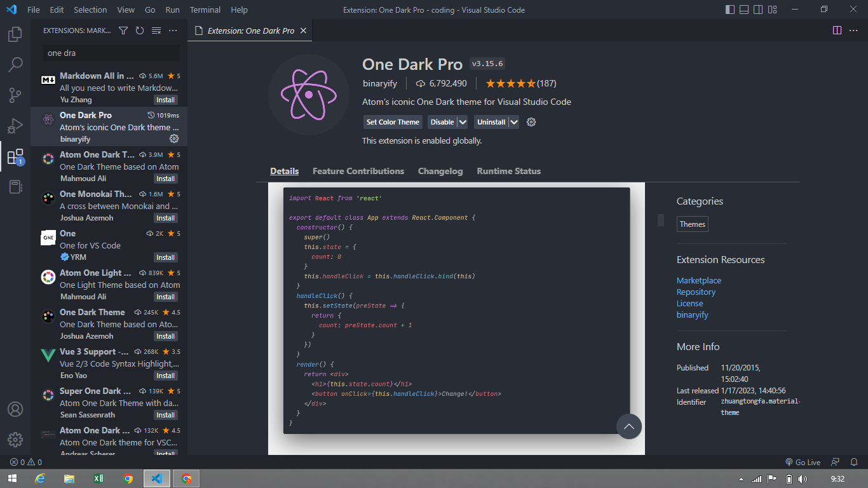Open the Accounts icon in activity bar
The height and width of the screenshot is (488, 868).
[x=15, y=409]
